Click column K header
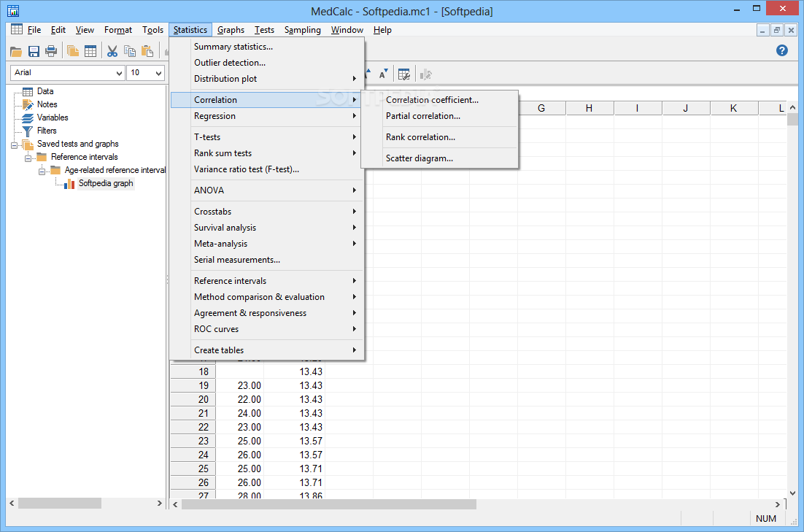 [x=734, y=108]
